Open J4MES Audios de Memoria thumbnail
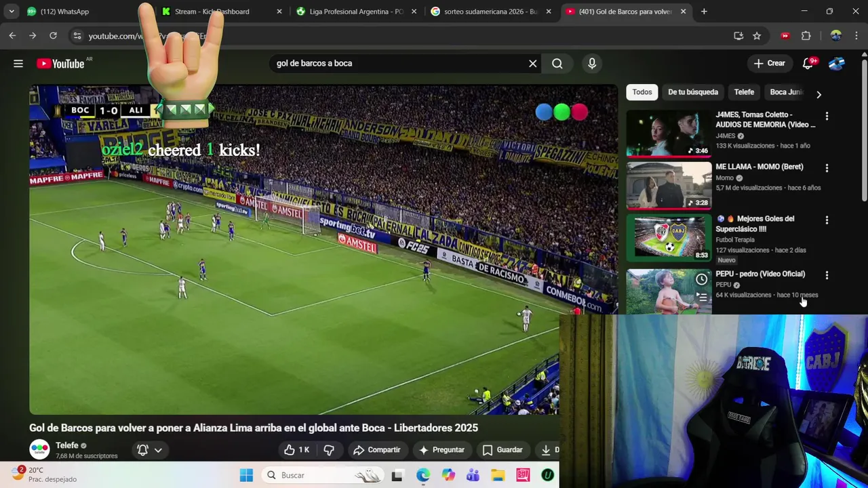This screenshot has height=488, width=868. coord(669,134)
